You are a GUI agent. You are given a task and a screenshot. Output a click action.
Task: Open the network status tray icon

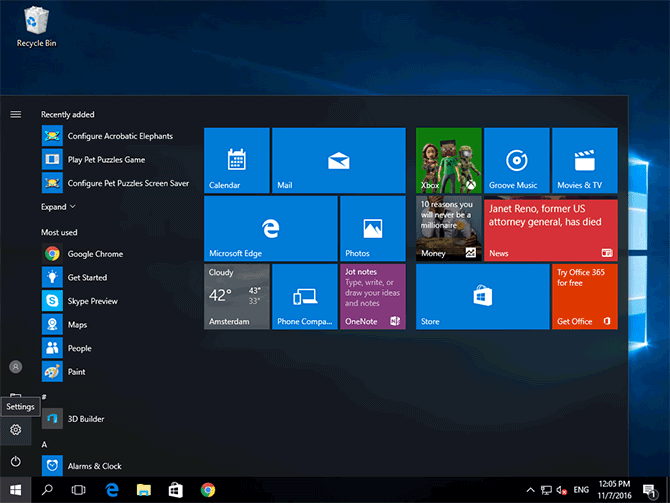[x=546, y=490]
